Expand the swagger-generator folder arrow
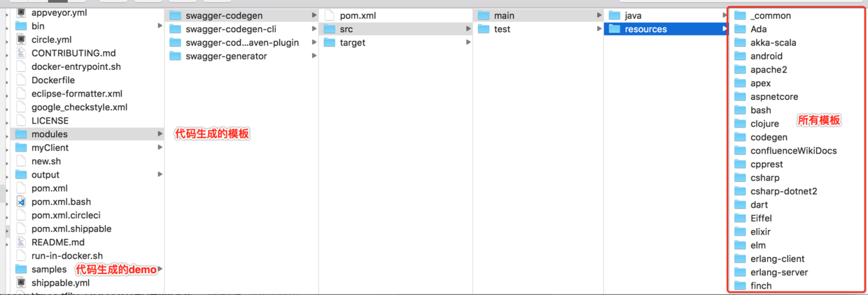Image resolution: width=868 pixels, height=295 pixels. (314, 56)
